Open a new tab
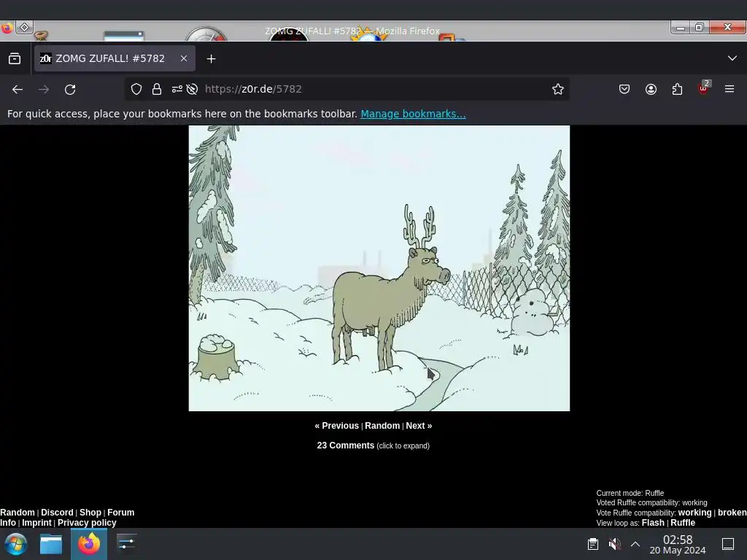The image size is (747, 560). 211,58
